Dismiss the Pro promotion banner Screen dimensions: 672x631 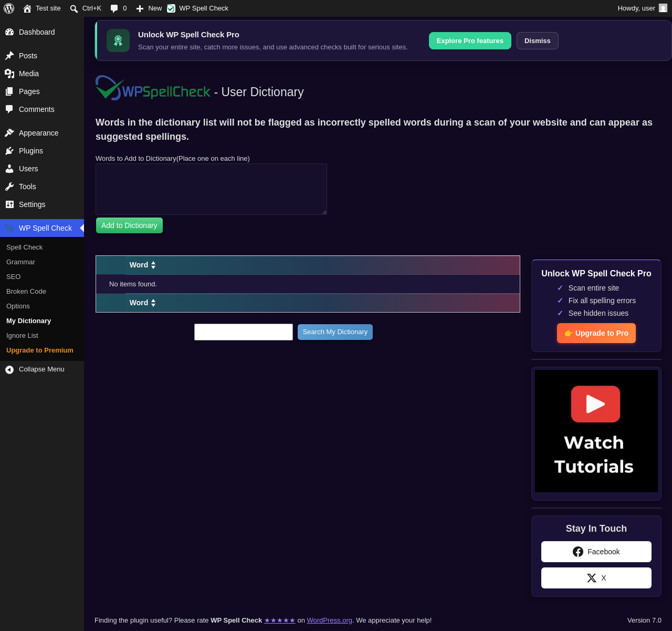(538, 40)
